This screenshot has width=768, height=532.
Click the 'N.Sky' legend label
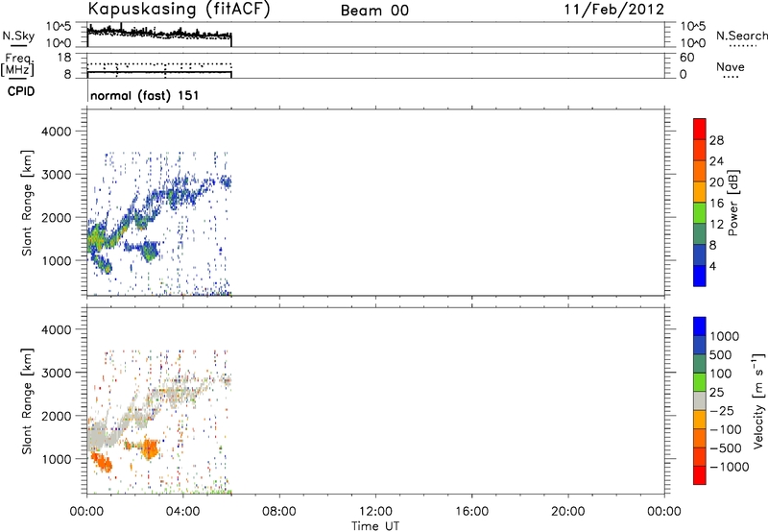pyautogui.click(x=18, y=36)
